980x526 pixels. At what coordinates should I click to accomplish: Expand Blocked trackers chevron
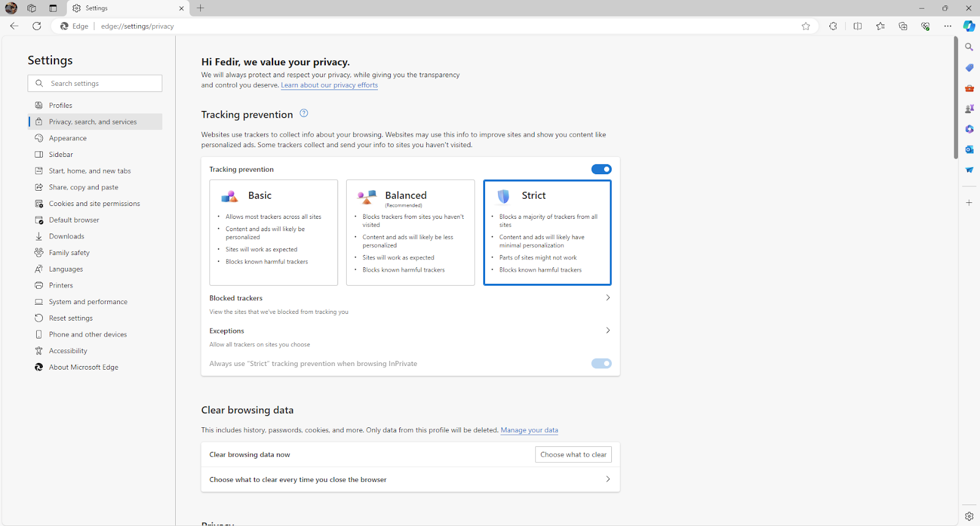608,298
